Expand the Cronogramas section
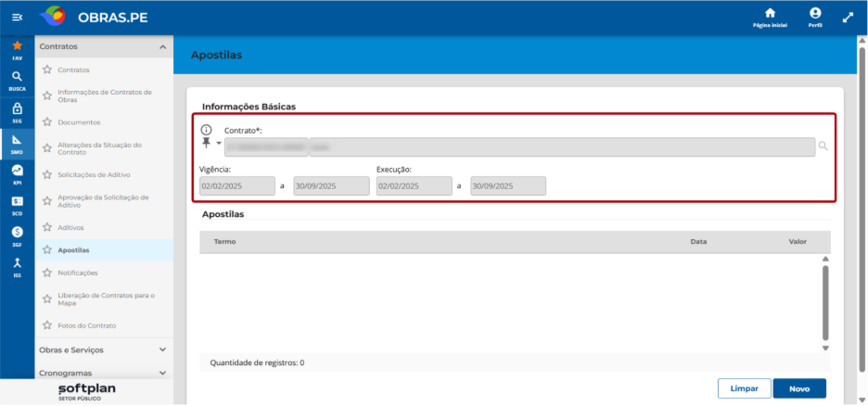The width and height of the screenshot is (868, 406). (163, 373)
